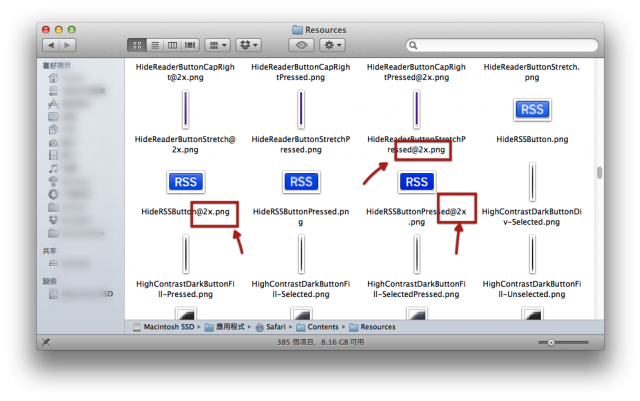Screen dimensions: 640x401
Task: Click HighContrastDarkButtonFill-Unselected.png name label
Action: tap(532, 289)
